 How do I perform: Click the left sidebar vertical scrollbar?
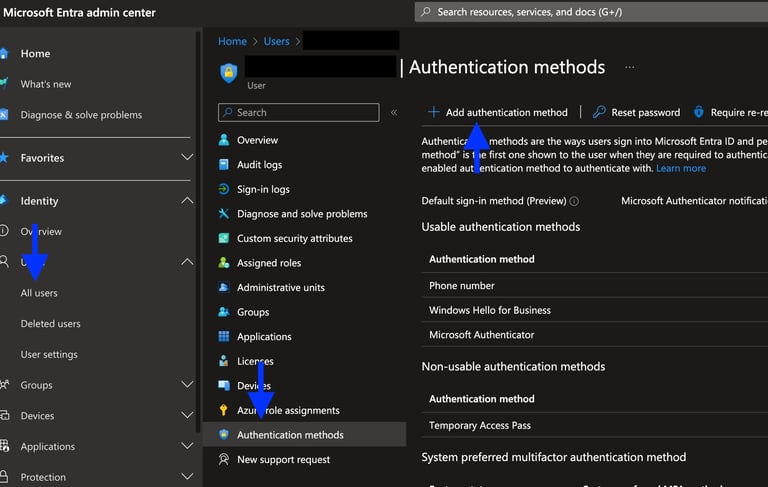[198, 230]
